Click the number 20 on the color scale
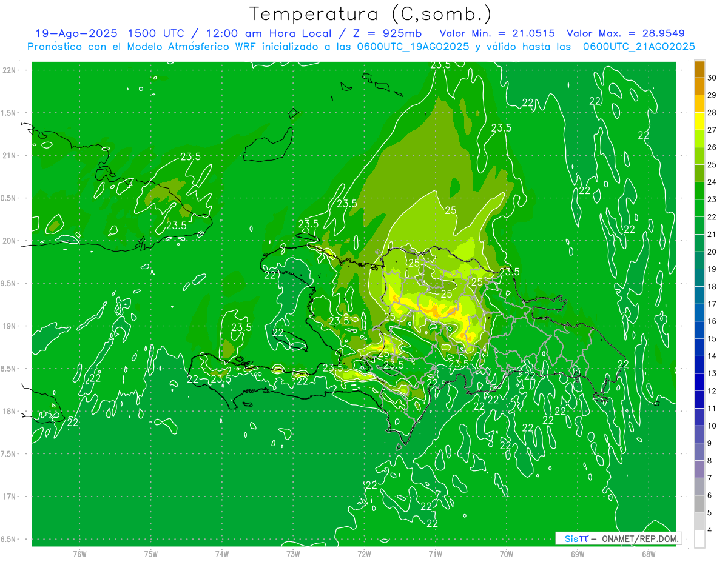 pyautogui.click(x=712, y=252)
